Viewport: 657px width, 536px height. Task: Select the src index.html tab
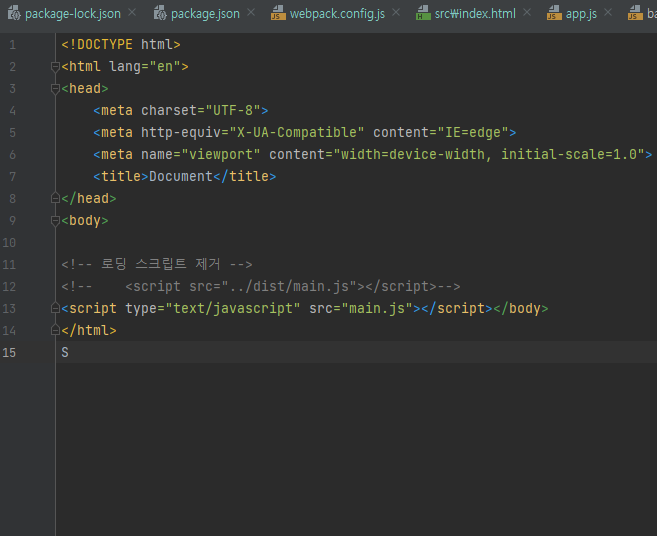coord(475,14)
